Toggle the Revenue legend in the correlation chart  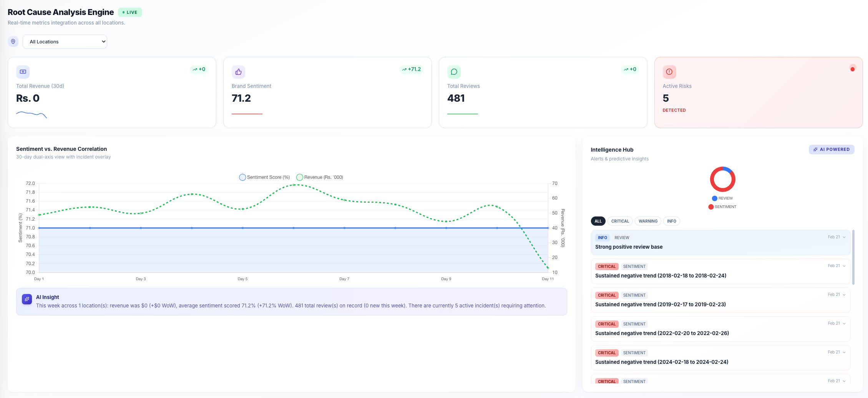pyautogui.click(x=319, y=177)
